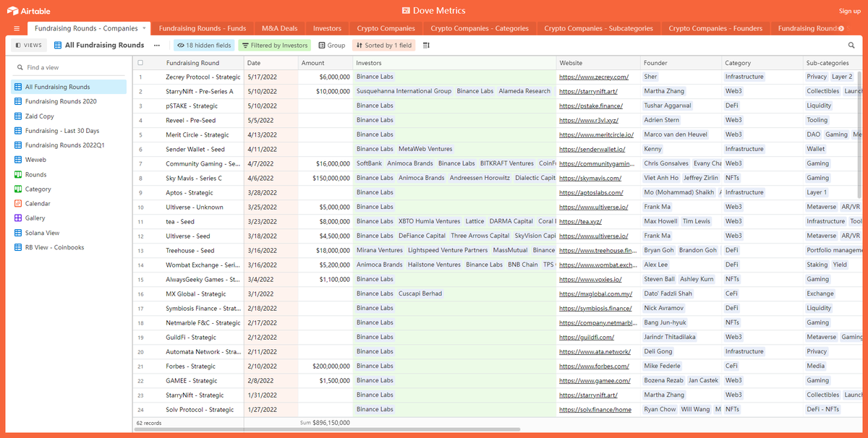Click gallery icon beside Gallery view
Screen dimensions: 868x438
click(x=19, y=218)
